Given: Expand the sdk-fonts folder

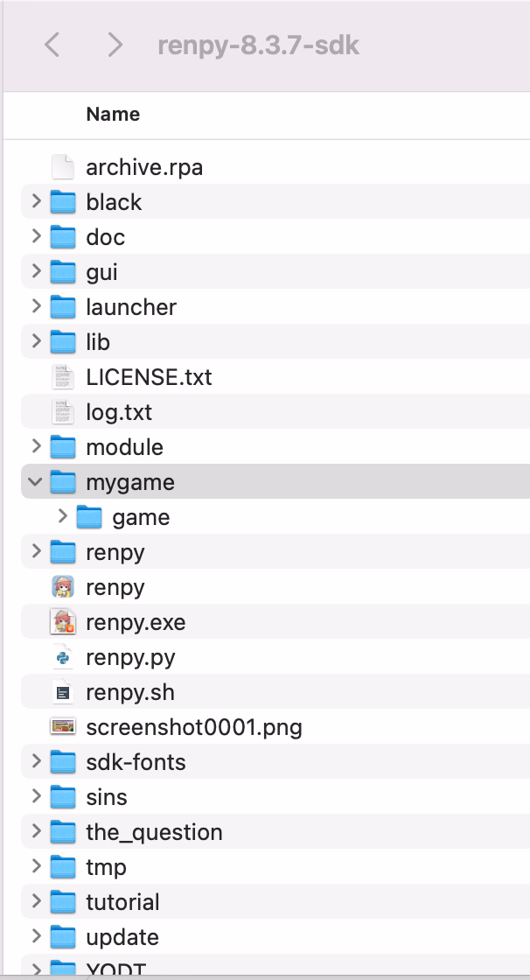Looking at the screenshot, I should point(36,761).
